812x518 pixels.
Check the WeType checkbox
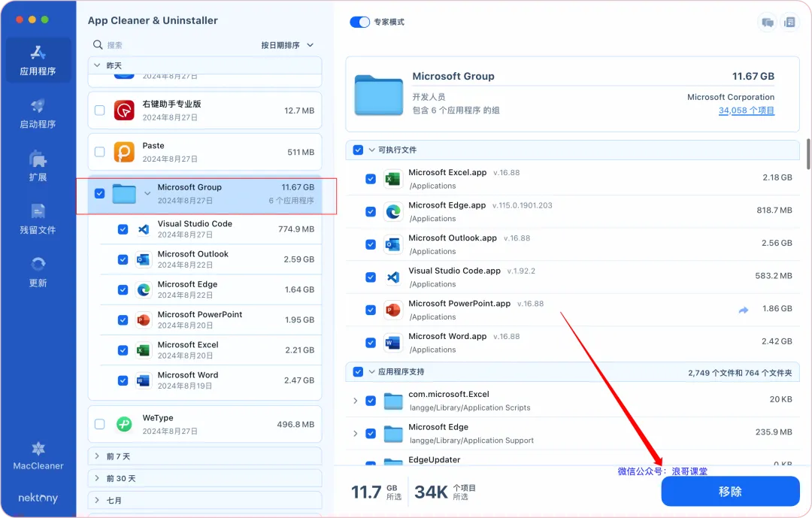click(99, 424)
